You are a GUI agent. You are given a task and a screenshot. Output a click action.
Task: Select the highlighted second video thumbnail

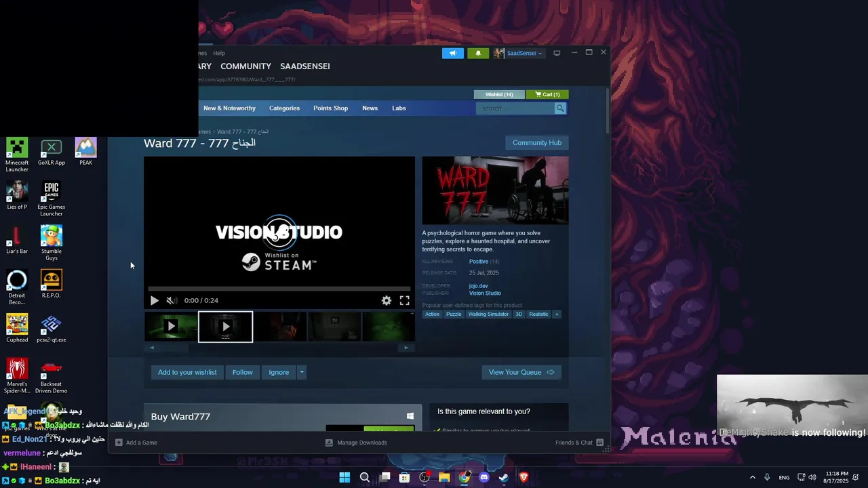point(226,327)
